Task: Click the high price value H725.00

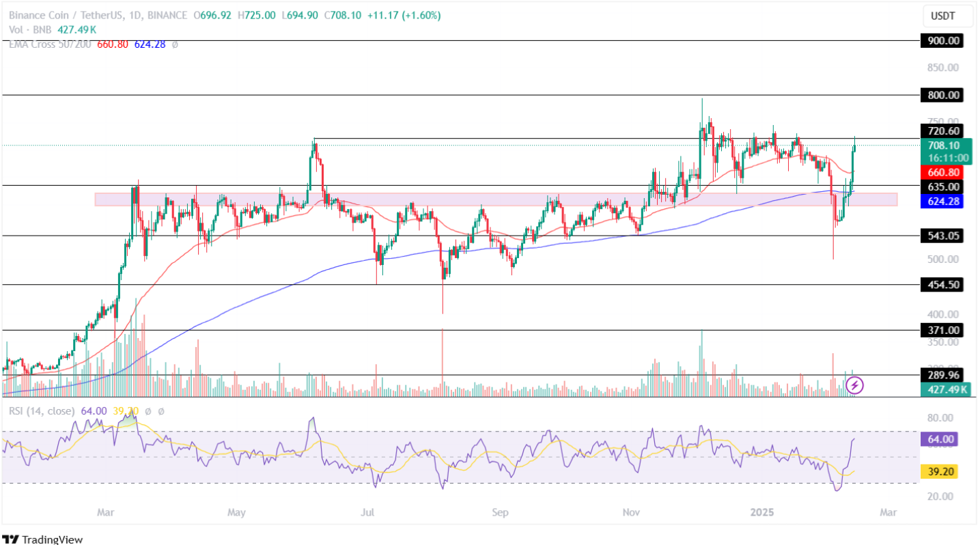Action: (257, 14)
